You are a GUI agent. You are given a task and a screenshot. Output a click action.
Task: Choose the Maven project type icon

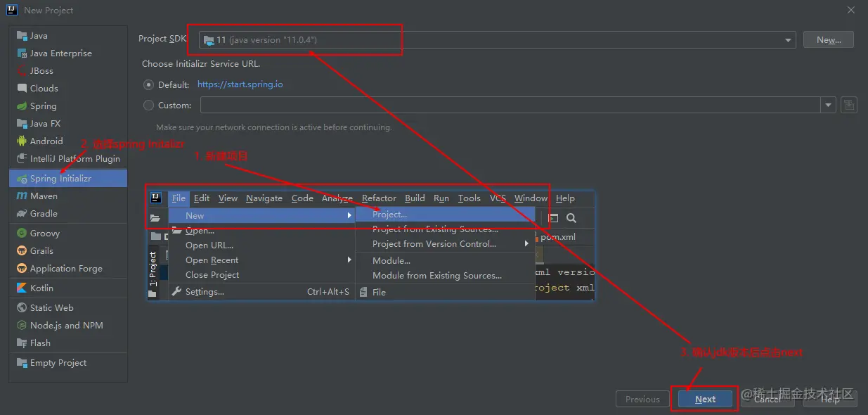point(22,196)
